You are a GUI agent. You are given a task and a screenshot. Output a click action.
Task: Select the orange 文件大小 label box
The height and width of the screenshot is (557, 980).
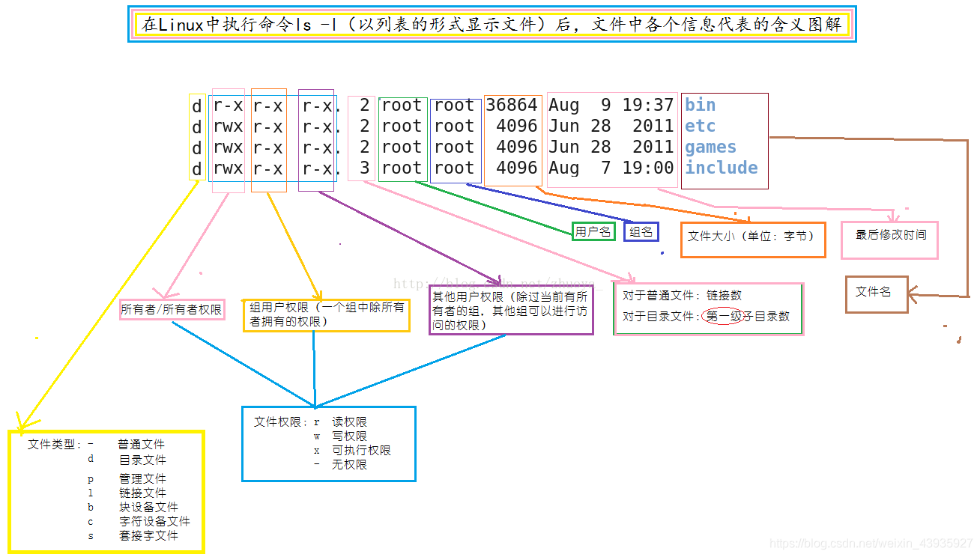click(752, 237)
